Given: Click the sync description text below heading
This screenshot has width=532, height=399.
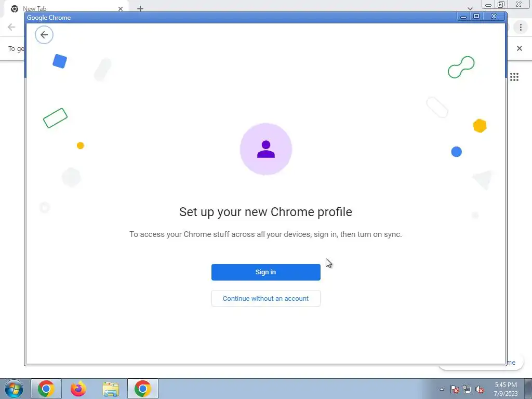Looking at the screenshot, I should [265, 234].
